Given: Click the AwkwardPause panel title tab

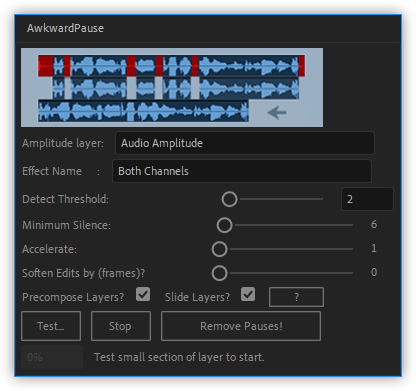Looking at the screenshot, I should 65,28.
